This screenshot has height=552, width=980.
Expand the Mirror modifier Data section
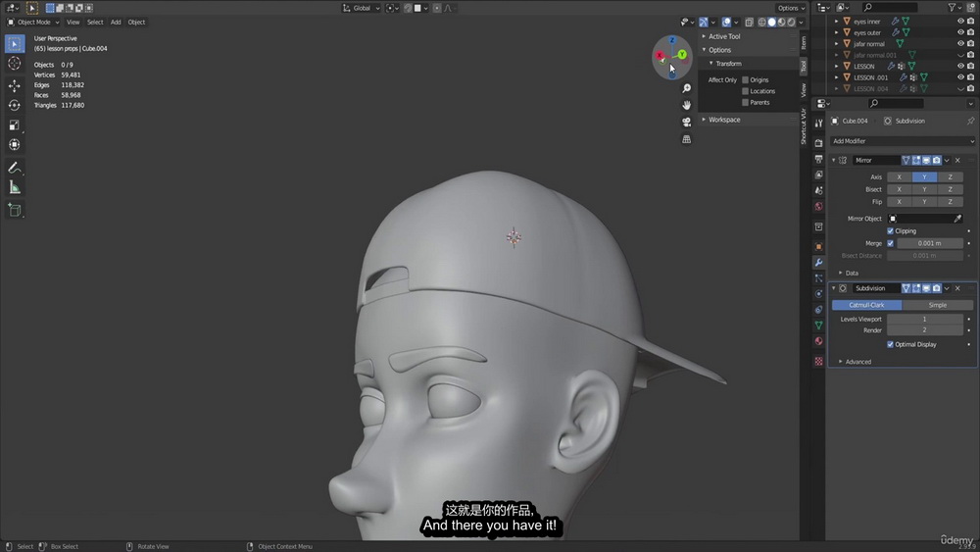[841, 274]
